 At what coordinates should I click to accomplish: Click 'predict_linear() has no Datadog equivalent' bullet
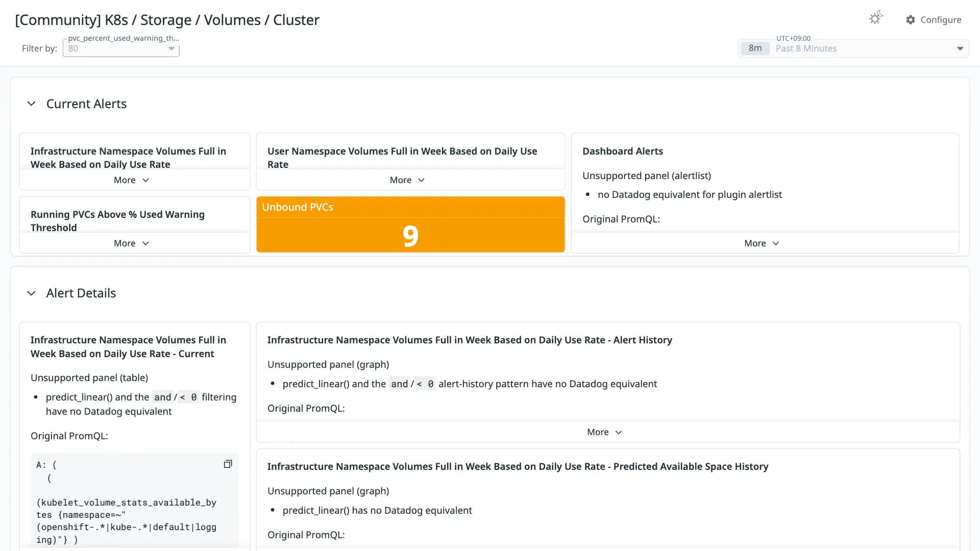[x=377, y=510]
